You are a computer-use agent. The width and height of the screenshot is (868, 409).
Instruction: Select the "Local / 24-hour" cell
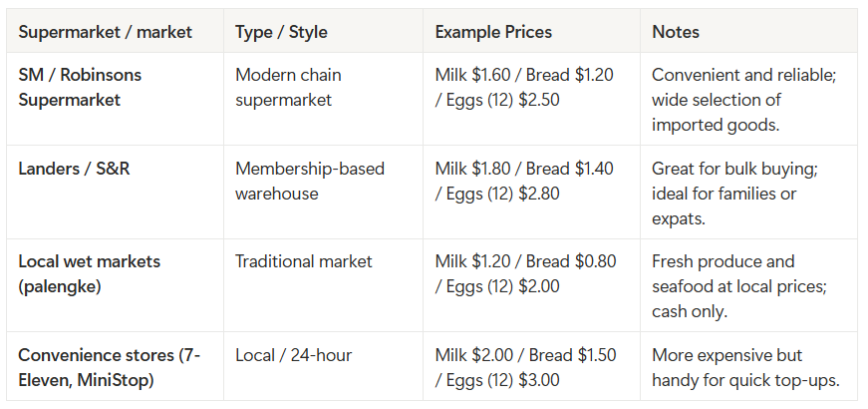tap(293, 355)
